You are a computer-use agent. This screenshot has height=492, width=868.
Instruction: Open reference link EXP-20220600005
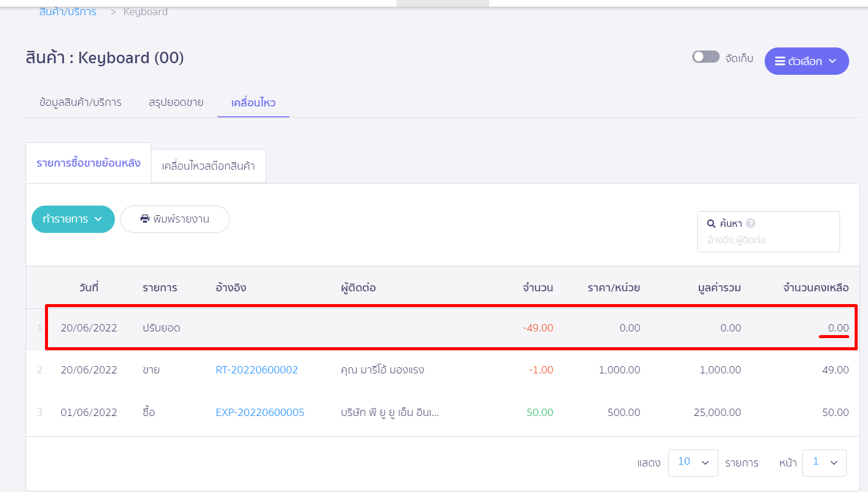point(260,412)
